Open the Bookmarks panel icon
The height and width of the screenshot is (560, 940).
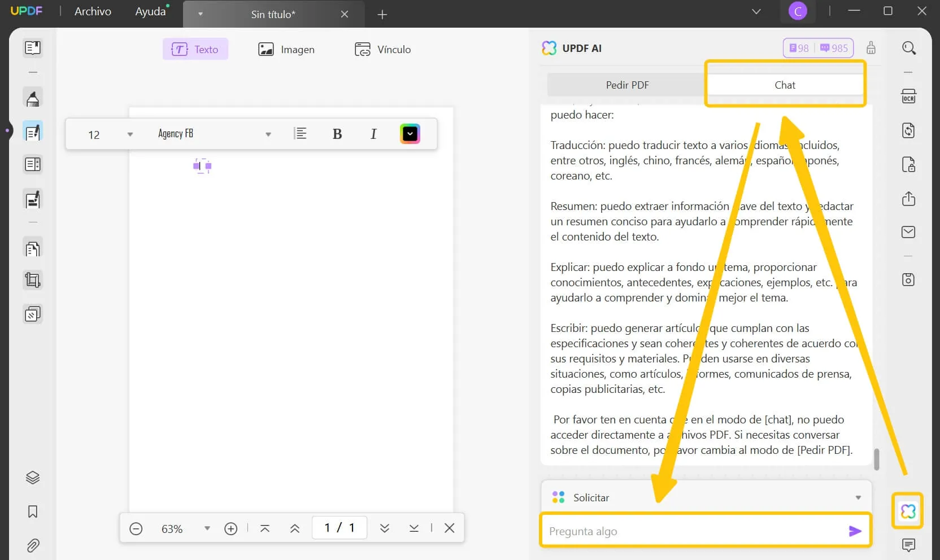pyautogui.click(x=33, y=511)
